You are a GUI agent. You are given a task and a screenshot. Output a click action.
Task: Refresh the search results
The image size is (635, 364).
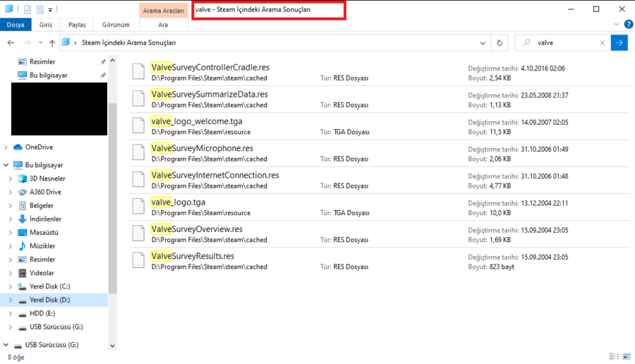click(x=500, y=43)
